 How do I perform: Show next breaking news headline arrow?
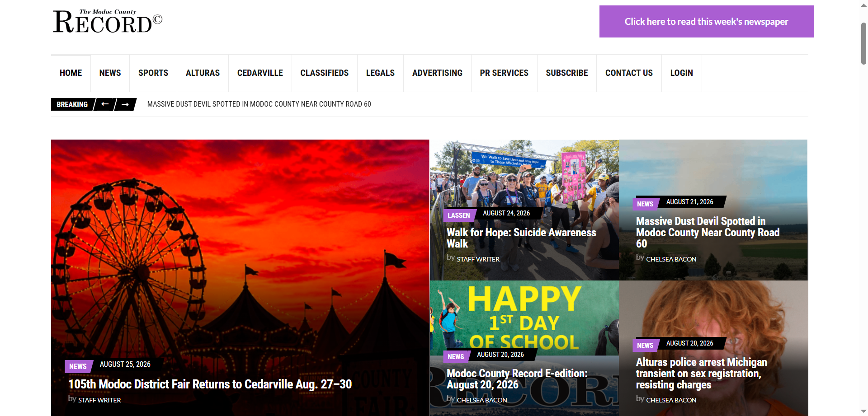(125, 104)
